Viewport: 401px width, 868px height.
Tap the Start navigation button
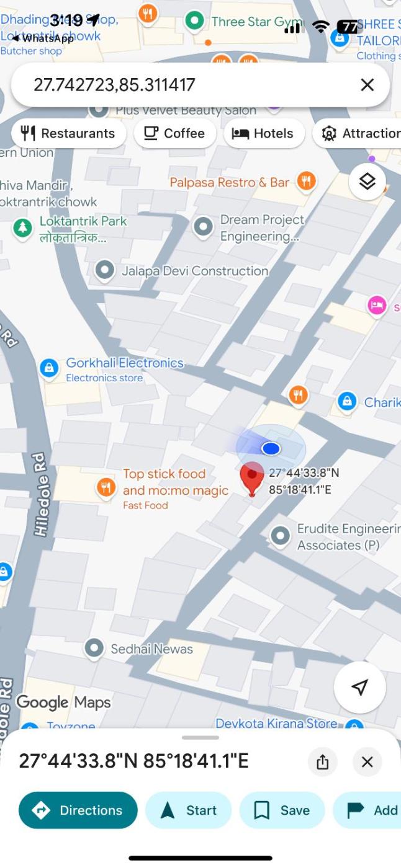tap(189, 810)
